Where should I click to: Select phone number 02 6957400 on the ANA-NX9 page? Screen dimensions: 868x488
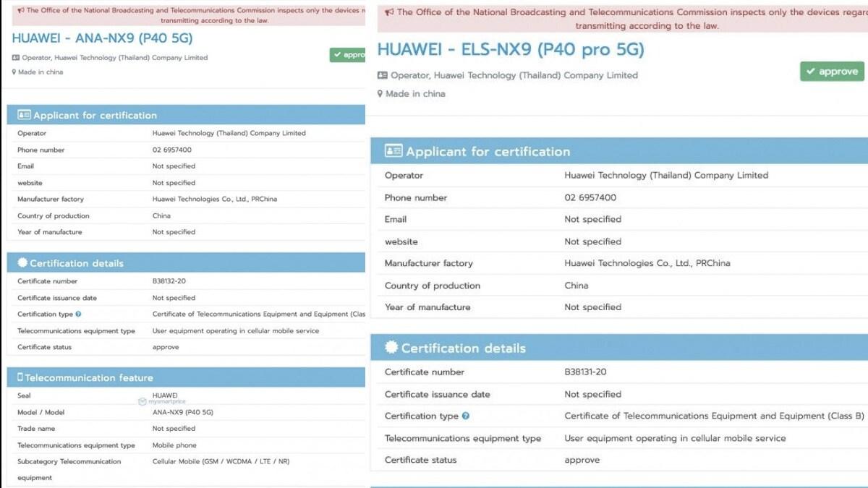coord(172,150)
